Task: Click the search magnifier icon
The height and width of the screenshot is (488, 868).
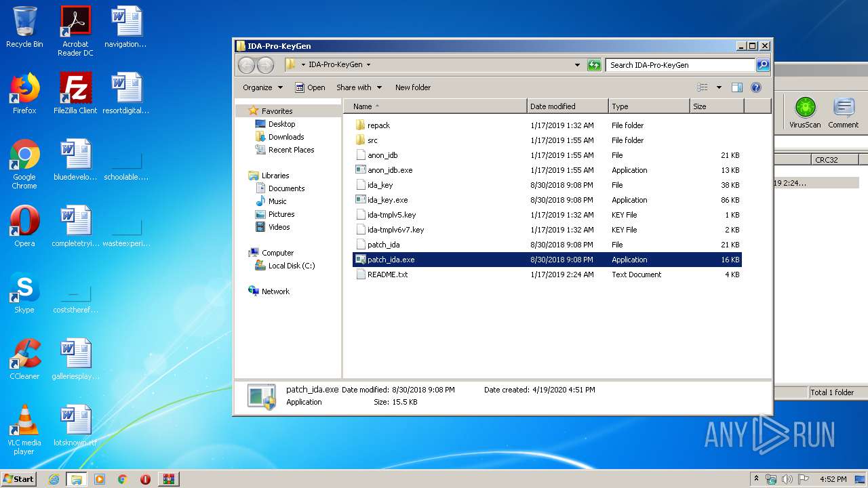Action: pyautogui.click(x=763, y=65)
